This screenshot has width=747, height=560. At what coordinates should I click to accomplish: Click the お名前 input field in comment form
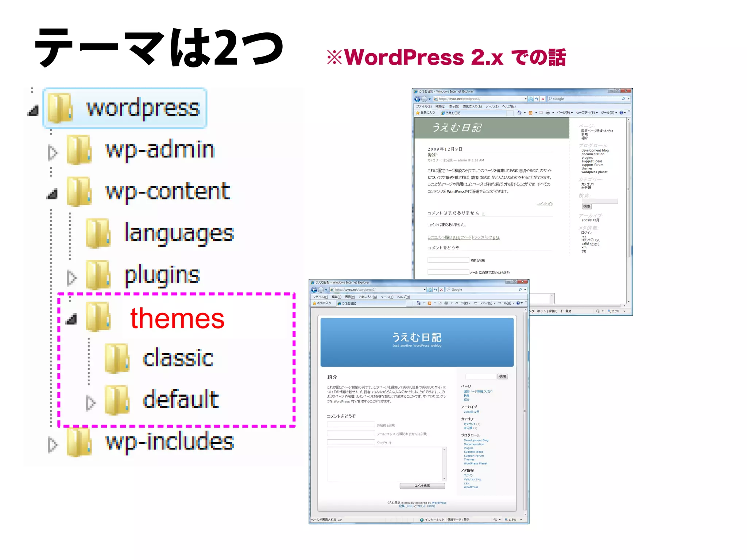(x=351, y=425)
